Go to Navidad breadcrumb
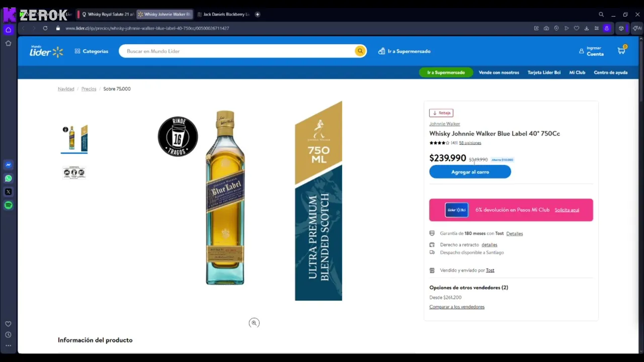644x362 pixels. point(66,89)
